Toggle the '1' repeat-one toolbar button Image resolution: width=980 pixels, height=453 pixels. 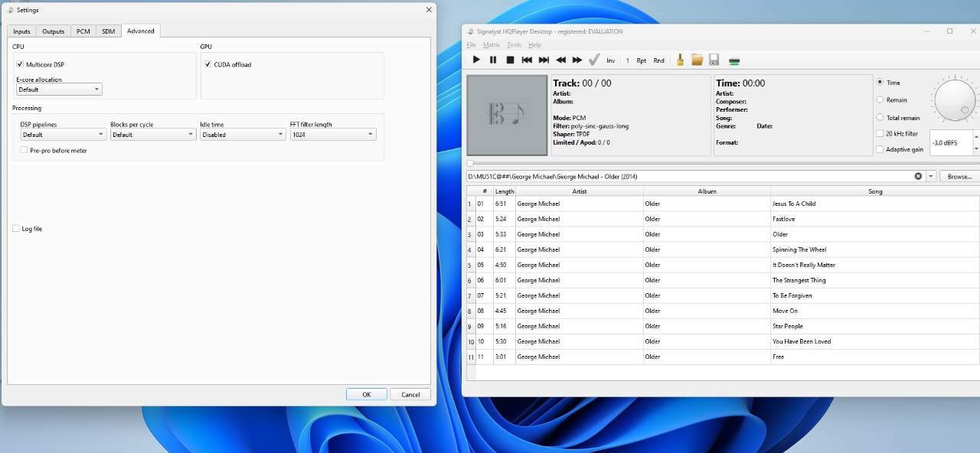tap(628, 60)
